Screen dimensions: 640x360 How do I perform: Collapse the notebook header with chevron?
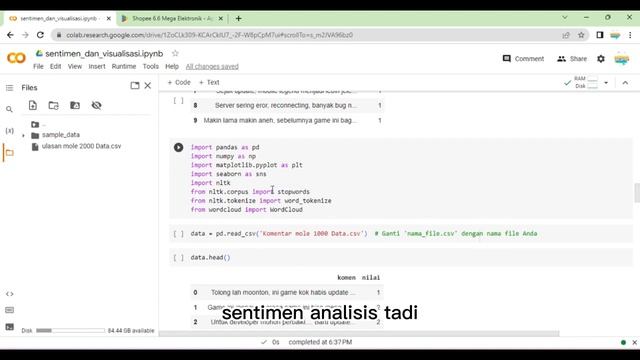coord(625,83)
